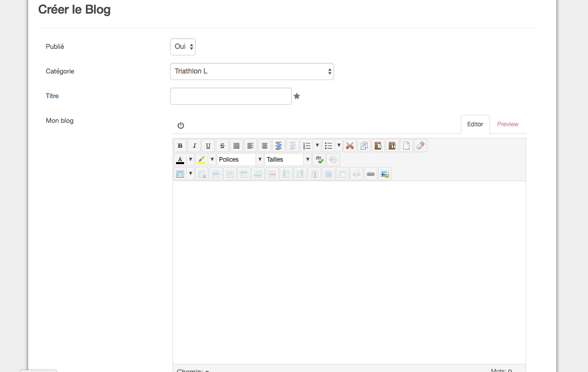Click the eraser remove formatting icon

(421, 146)
